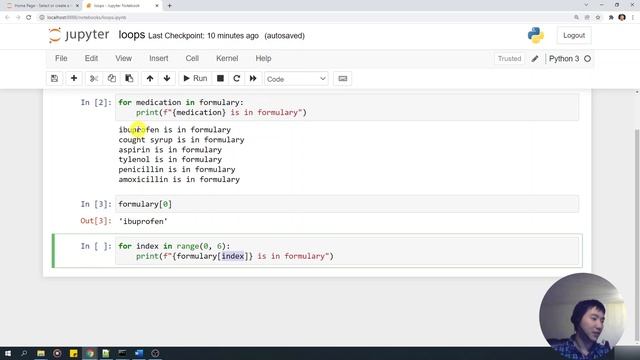Click the In [2]: prompt label

click(x=96, y=102)
